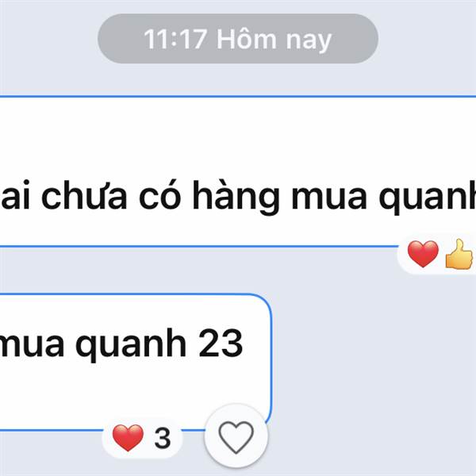This screenshot has height=476, width=476.
Task: Click the red heart beside the thumbs-up
Action: tap(423, 254)
